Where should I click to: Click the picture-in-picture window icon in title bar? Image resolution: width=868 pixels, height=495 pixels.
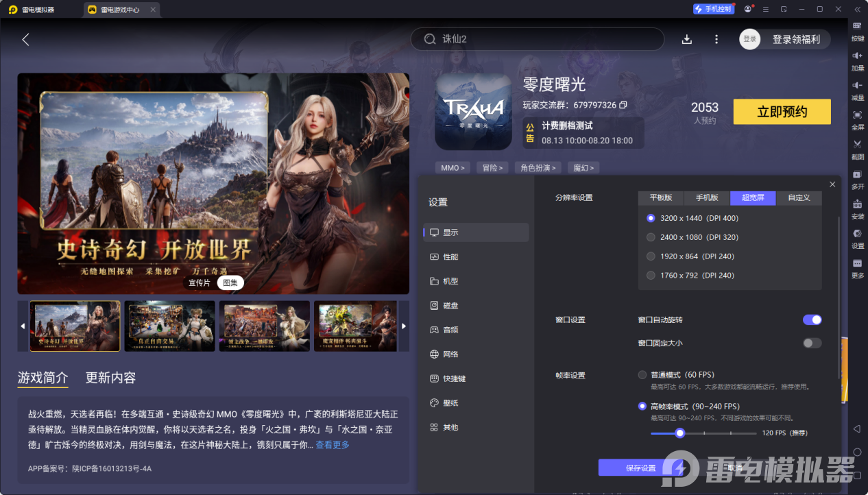click(x=784, y=9)
